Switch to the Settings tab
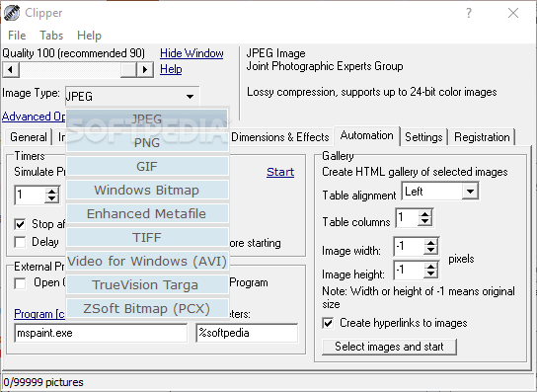 (x=423, y=137)
